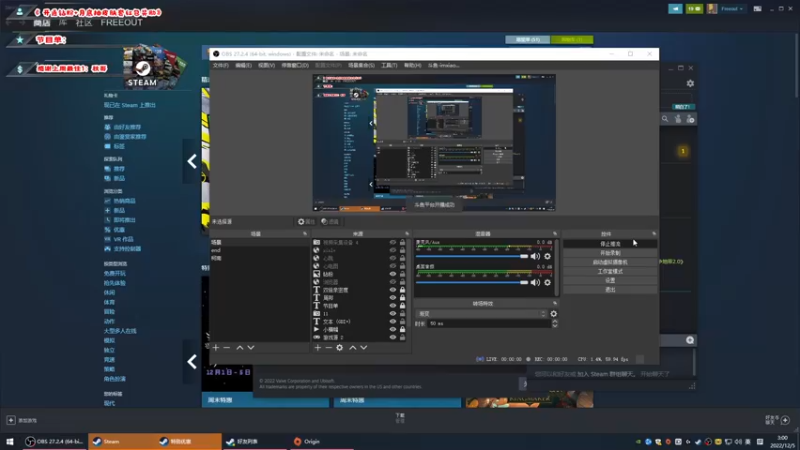The image size is (800, 450).
Task: Click the plus icon beside add a game in Steam
Action: coord(11,420)
